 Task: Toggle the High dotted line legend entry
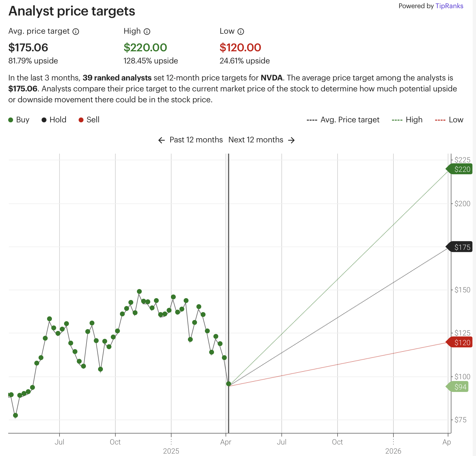[407, 120]
